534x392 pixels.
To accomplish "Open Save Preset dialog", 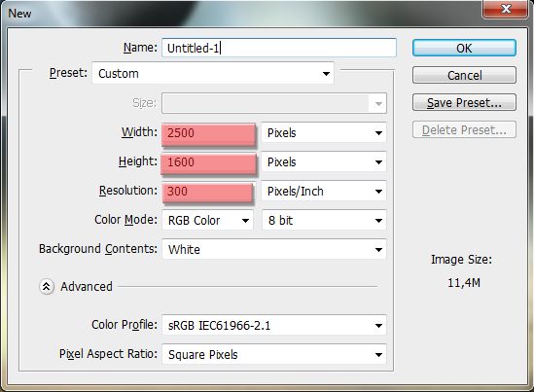I will pos(464,102).
